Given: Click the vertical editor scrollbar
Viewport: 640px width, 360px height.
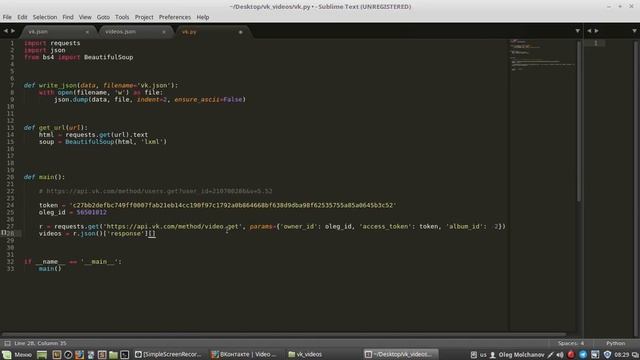Looking at the screenshot, I should pyautogui.click(x=579, y=121).
